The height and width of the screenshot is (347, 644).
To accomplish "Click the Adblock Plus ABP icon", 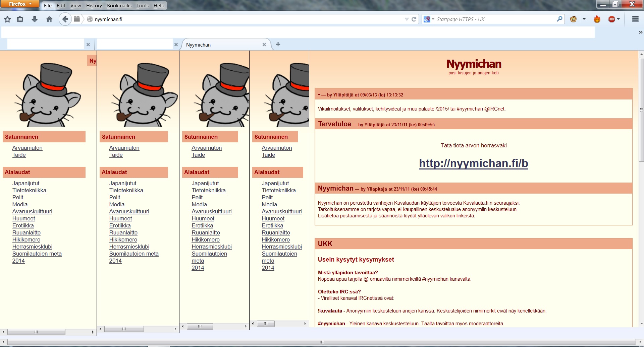I will tap(611, 19).
